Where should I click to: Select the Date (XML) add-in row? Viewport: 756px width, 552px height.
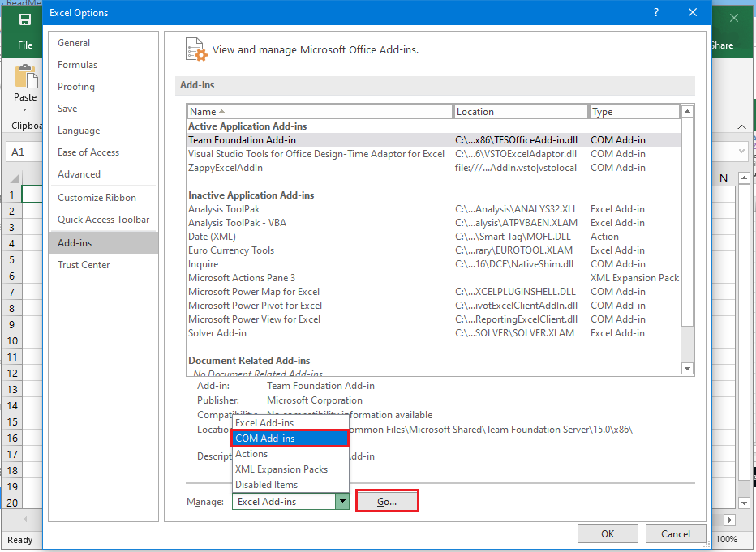pos(433,237)
